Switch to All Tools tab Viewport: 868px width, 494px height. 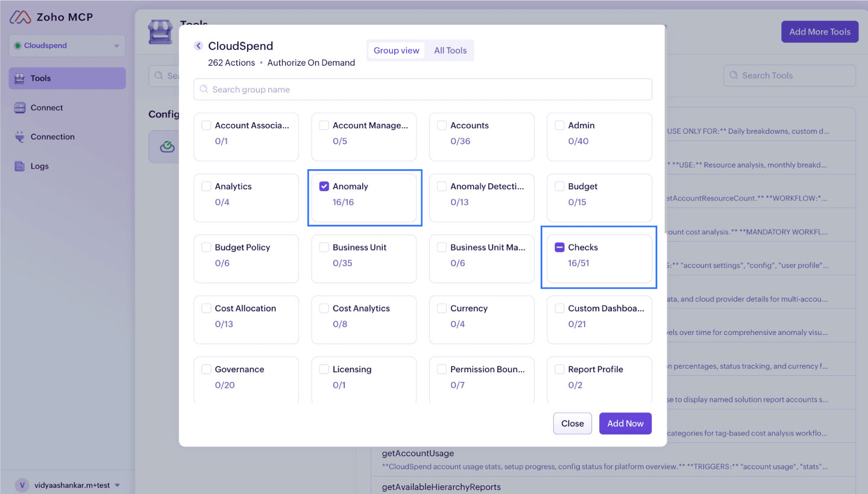[x=450, y=51]
